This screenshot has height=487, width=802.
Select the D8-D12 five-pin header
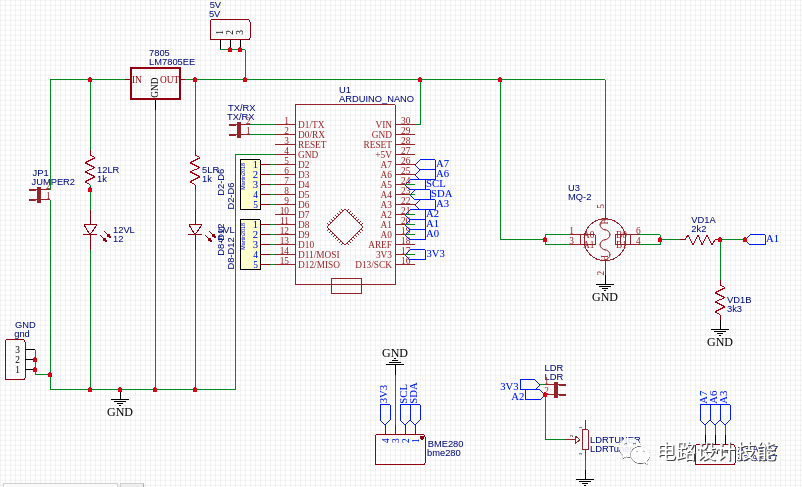[x=251, y=244]
